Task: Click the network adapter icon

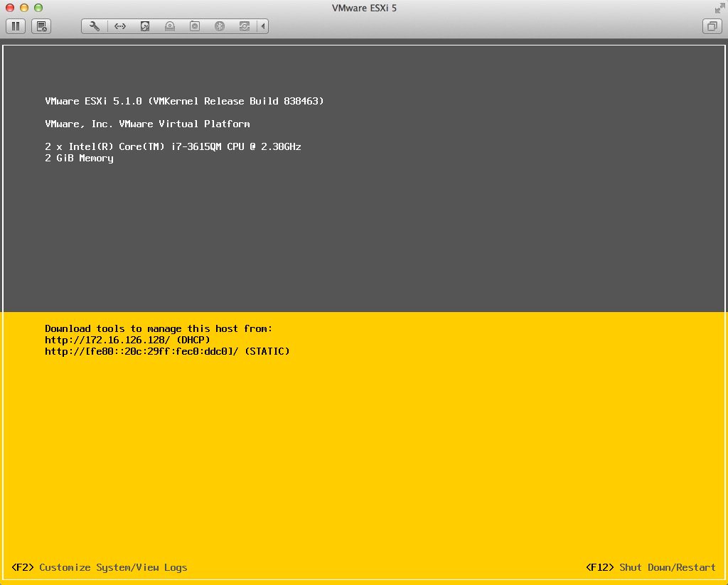Action: [x=119, y=26]
